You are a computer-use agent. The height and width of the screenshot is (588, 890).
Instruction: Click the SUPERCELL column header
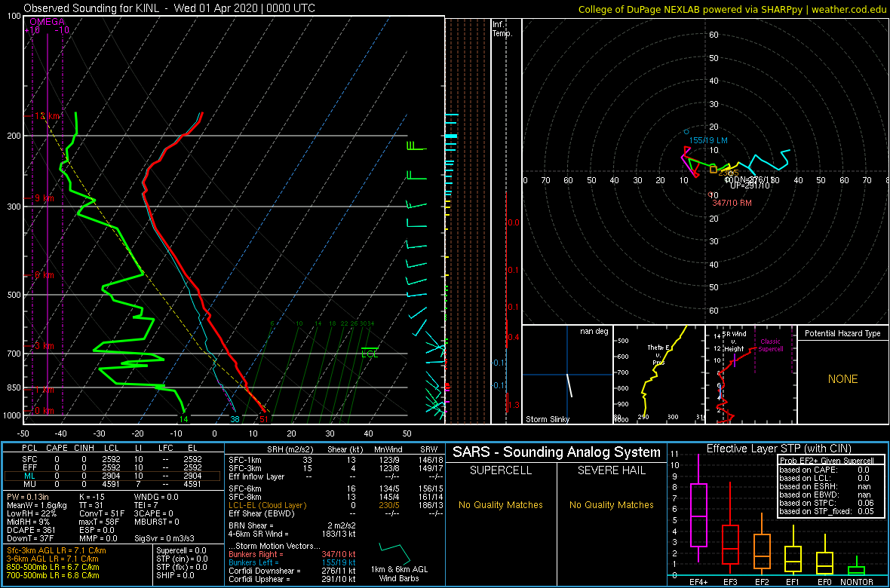tap(502, 472)
